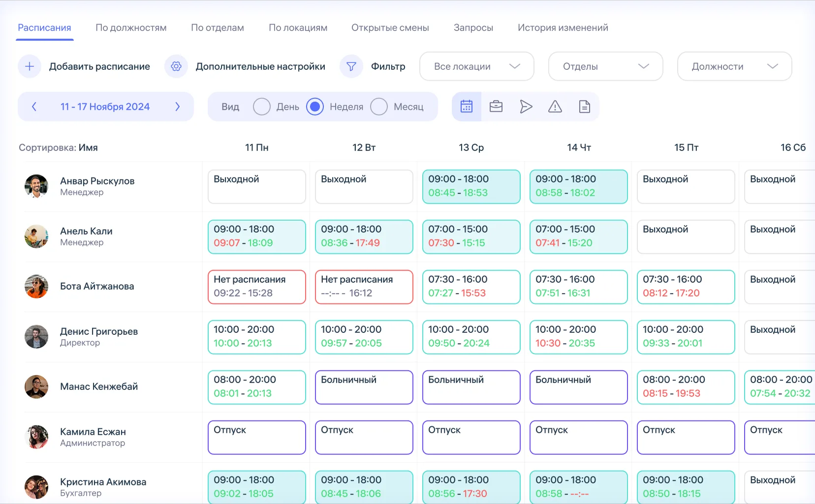Screen dimensions: 815x504
Task: Click the plus icon to add schedule
Action: point(30,66)
